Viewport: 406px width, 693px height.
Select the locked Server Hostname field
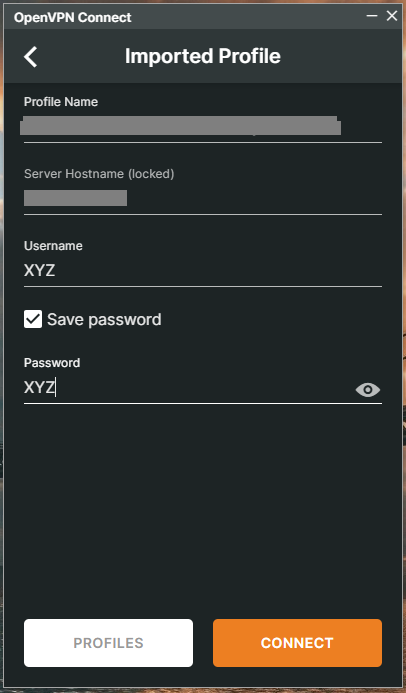203,198
